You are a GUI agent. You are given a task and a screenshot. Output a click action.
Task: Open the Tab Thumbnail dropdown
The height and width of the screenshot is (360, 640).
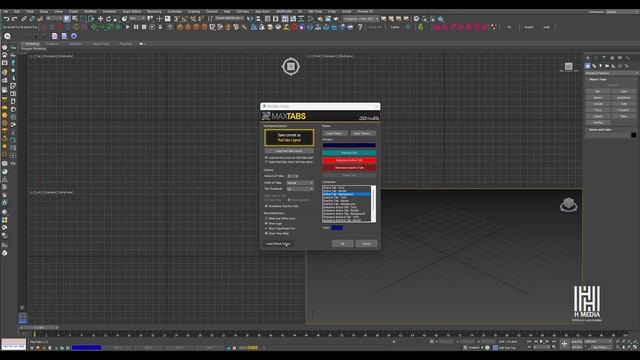[x=300, y=189]
